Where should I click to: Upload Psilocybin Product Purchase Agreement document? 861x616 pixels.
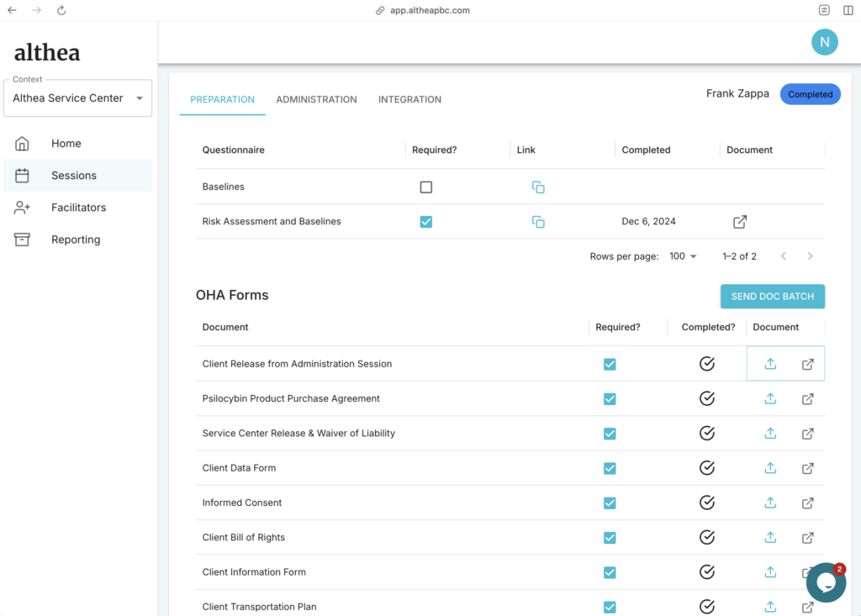[x=770, y=398]
